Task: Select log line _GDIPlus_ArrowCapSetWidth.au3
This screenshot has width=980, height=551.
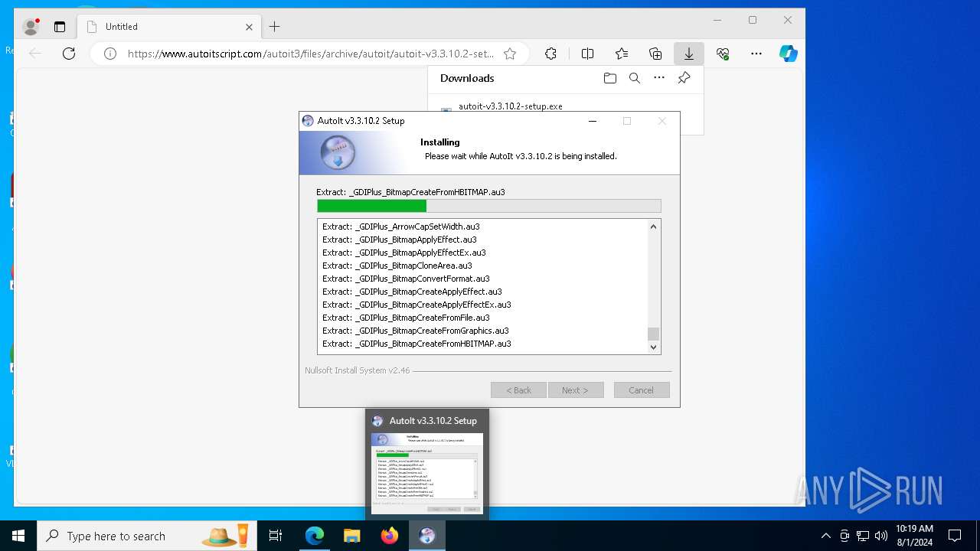Action: pyautogui.click(x=401, y=227)
